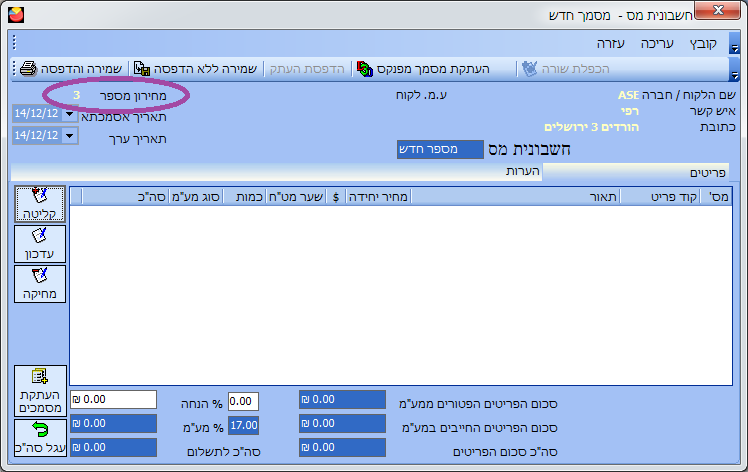
Task: Click the % הנחה discount input field
Action: [x=243, y=401]
